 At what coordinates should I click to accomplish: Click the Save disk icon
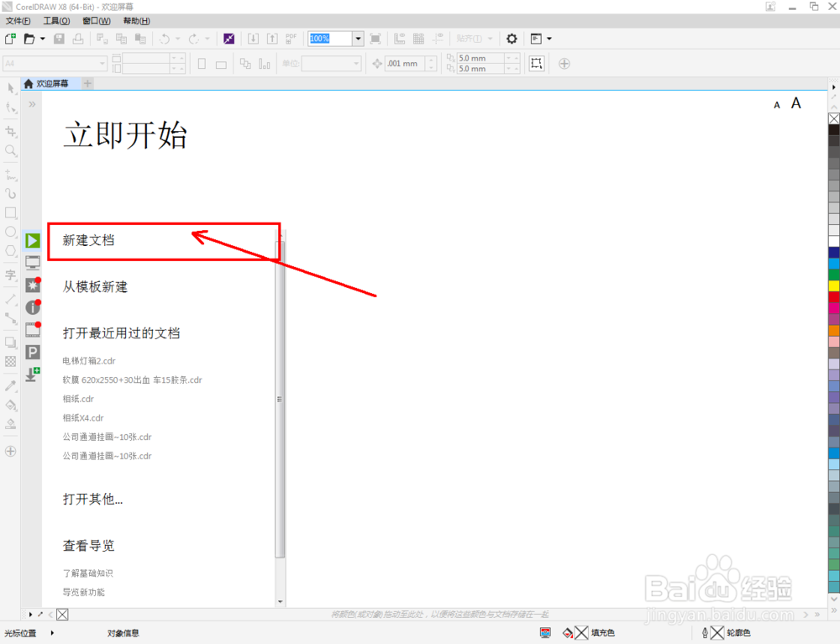click(59, 39)
